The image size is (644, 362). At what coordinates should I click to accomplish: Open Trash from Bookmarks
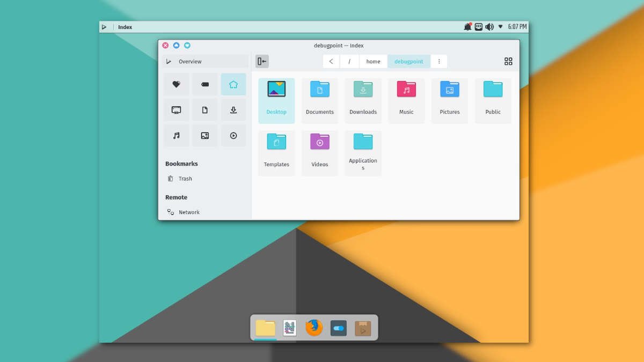click(x=185, y=179)
